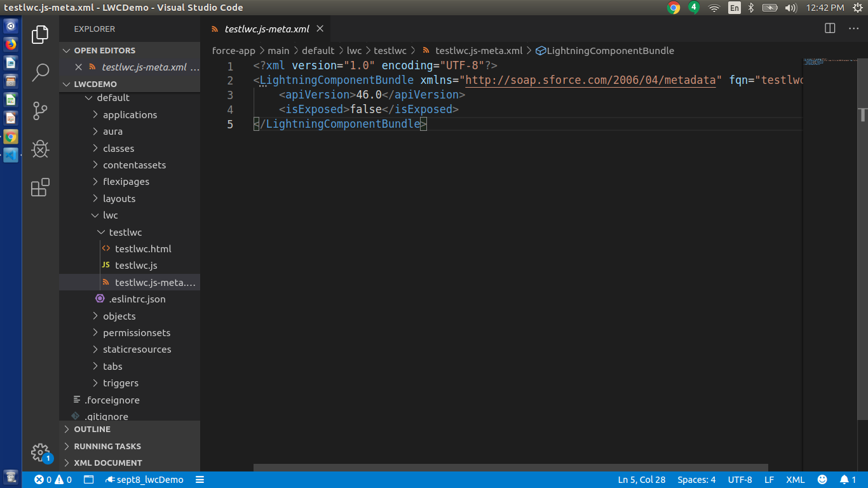868x488 pixels.
Task: Expand the applications folder
Action: point(130,114)
